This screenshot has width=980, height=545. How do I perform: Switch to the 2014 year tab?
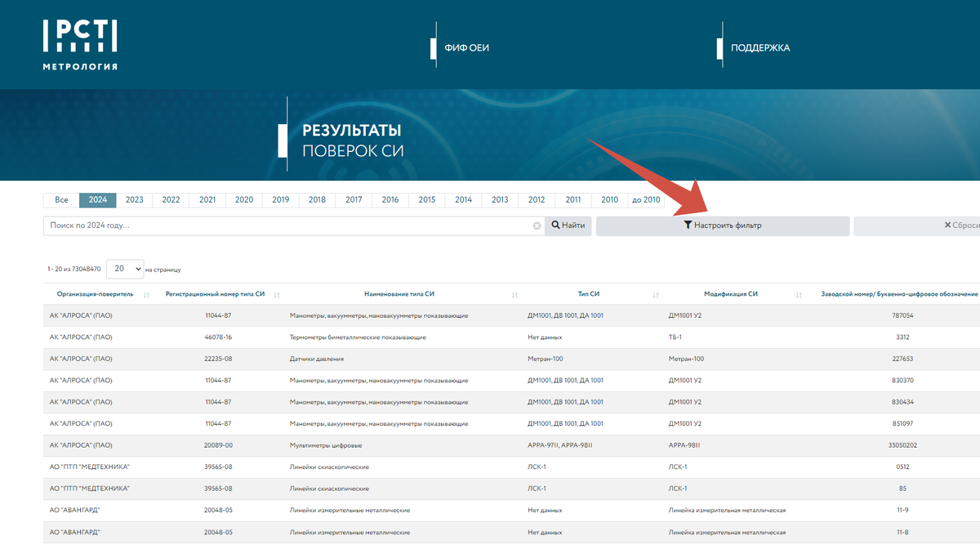tap(463, 200)
